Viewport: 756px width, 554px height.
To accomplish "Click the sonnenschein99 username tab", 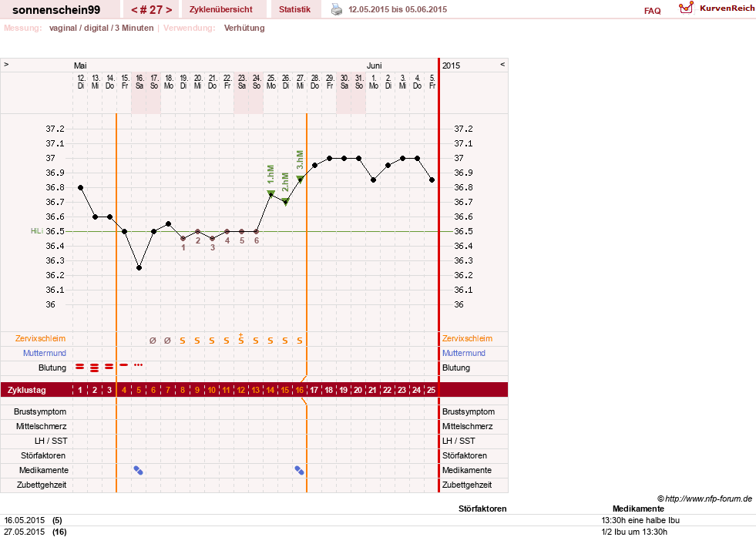I will pyautogui.click(x=56, y=10).
